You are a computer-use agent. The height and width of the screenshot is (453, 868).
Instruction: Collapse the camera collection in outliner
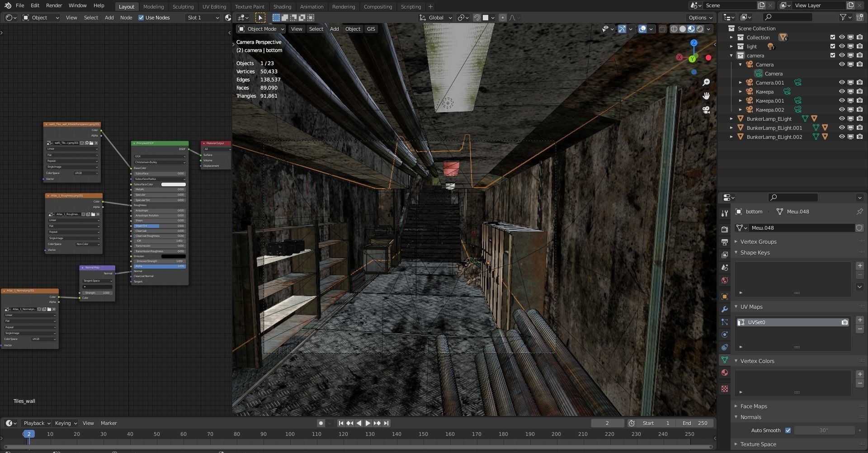tap(731, 56)
